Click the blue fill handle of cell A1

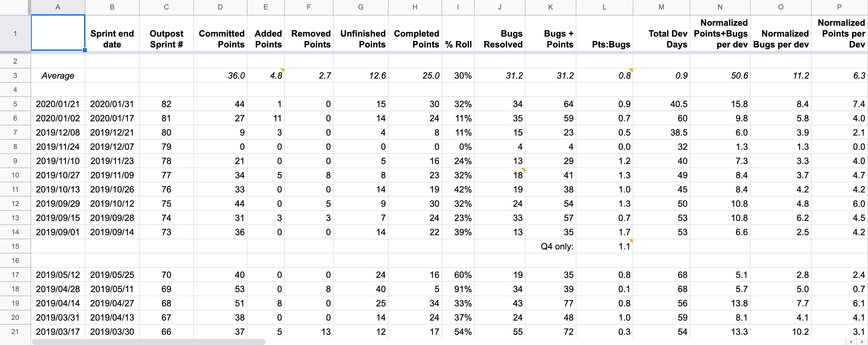[x=85, y=50]
